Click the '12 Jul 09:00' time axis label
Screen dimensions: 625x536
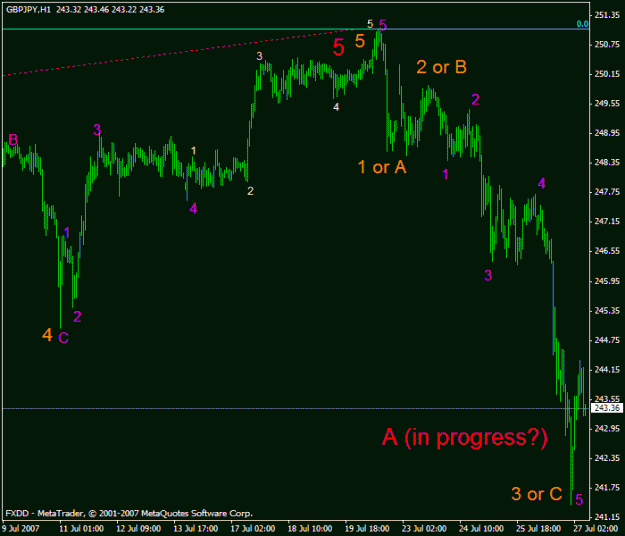tap(139, 529)
